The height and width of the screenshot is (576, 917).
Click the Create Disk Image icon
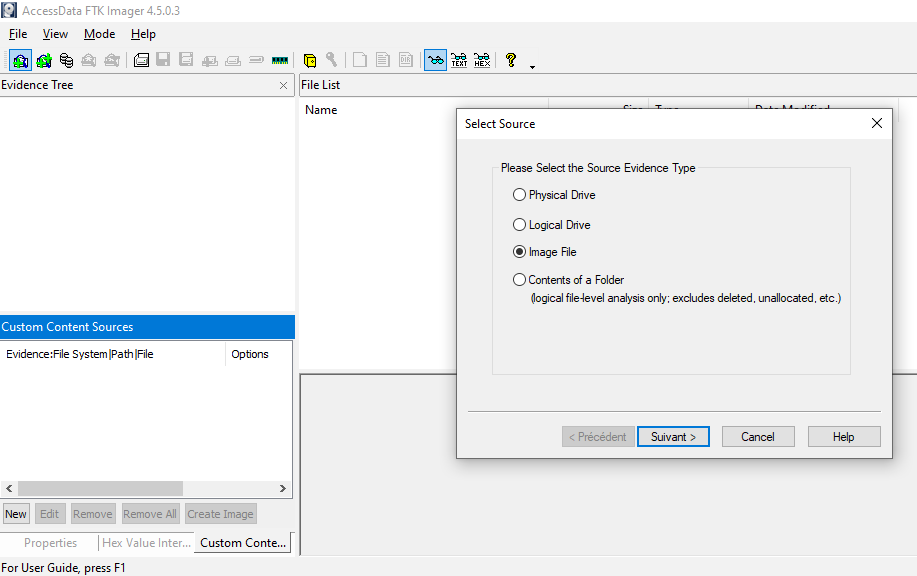142,60
